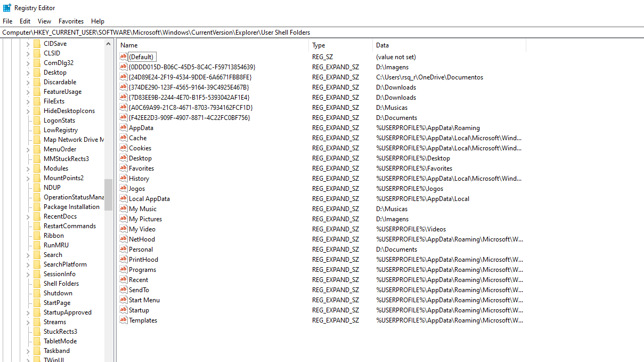Open the View menu
The height and width of the screenshot is (362, 644).
click(44, 21)
